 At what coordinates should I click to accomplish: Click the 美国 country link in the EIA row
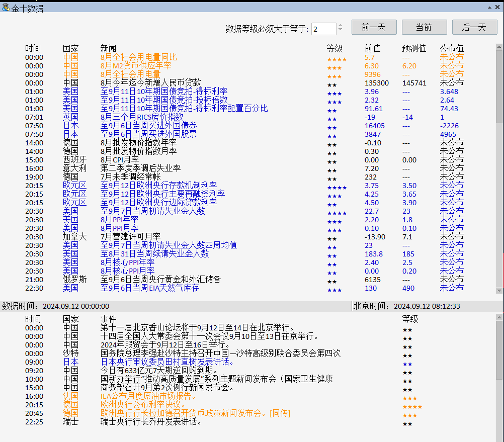(x=70, y=288)
